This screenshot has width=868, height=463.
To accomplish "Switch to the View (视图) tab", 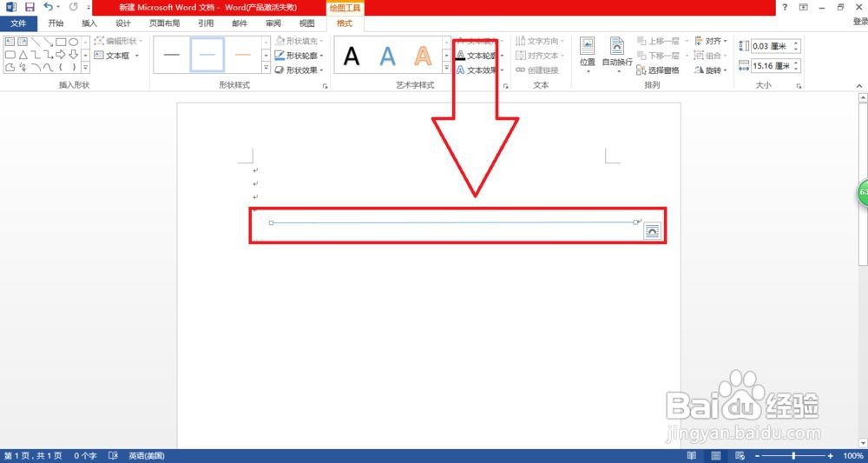I will 306,23.
